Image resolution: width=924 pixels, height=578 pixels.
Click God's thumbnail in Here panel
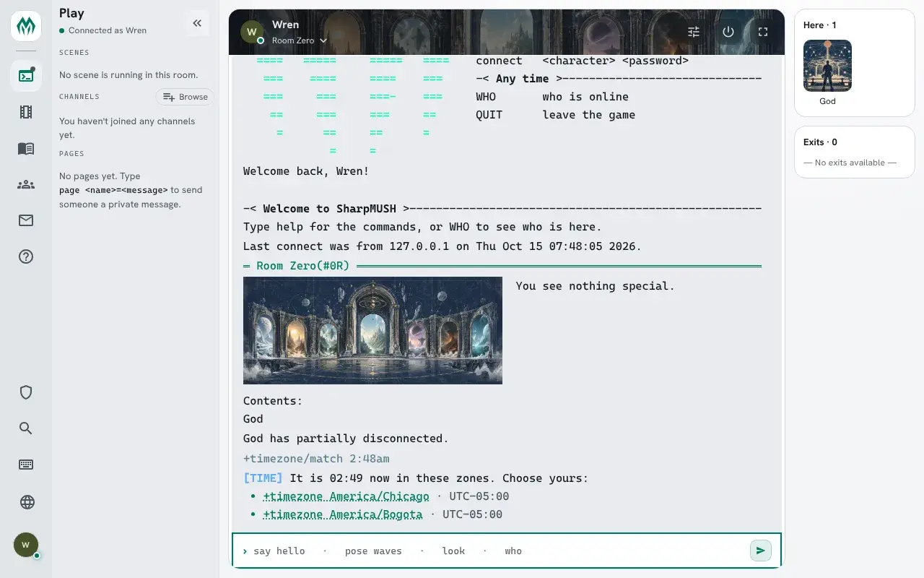tap(827, 66)
